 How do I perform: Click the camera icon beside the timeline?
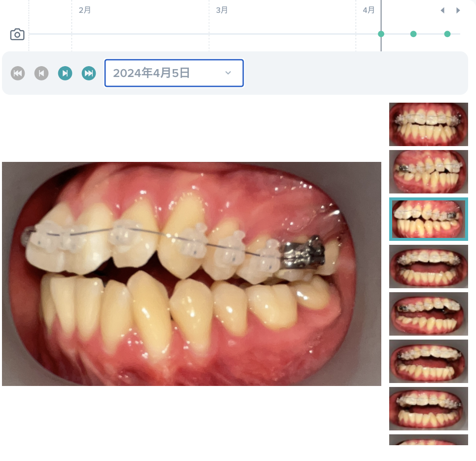click(x=17, y=35)
